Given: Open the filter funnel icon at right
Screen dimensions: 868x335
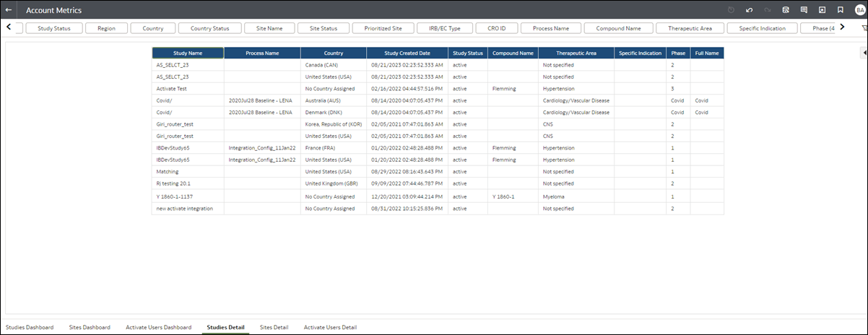Looking at the screenshot, I should click(864, 28).
